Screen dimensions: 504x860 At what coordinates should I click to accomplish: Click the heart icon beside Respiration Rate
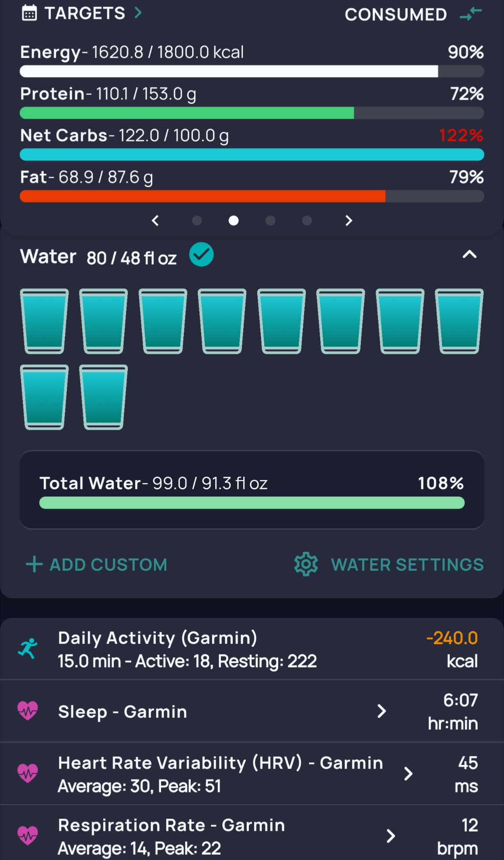[x=28, y=835]
